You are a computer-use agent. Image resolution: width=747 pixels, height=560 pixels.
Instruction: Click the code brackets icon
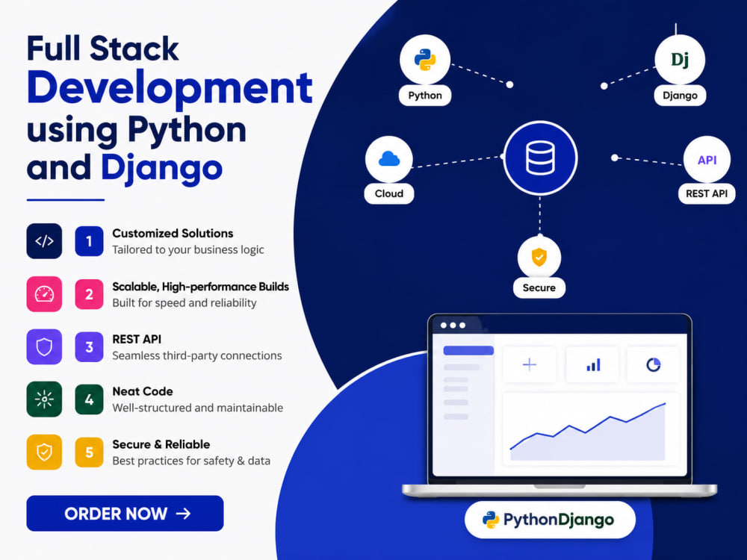tap(44, 241)
